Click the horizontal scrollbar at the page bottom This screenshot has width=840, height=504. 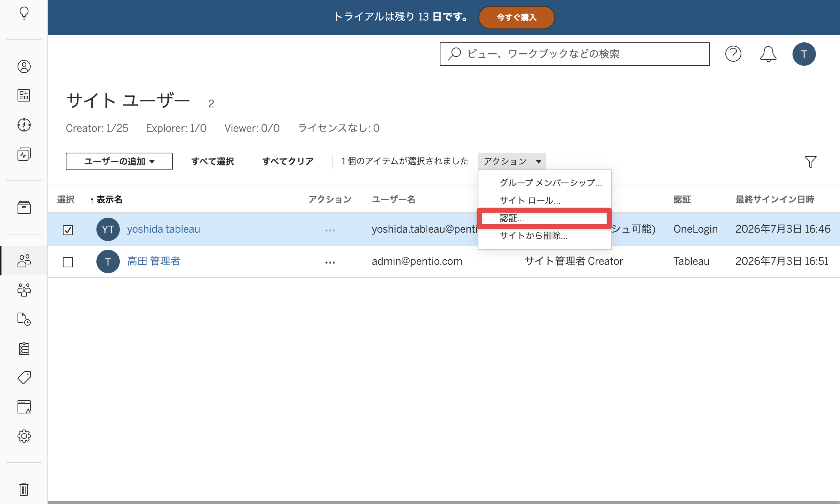(444, 502)
